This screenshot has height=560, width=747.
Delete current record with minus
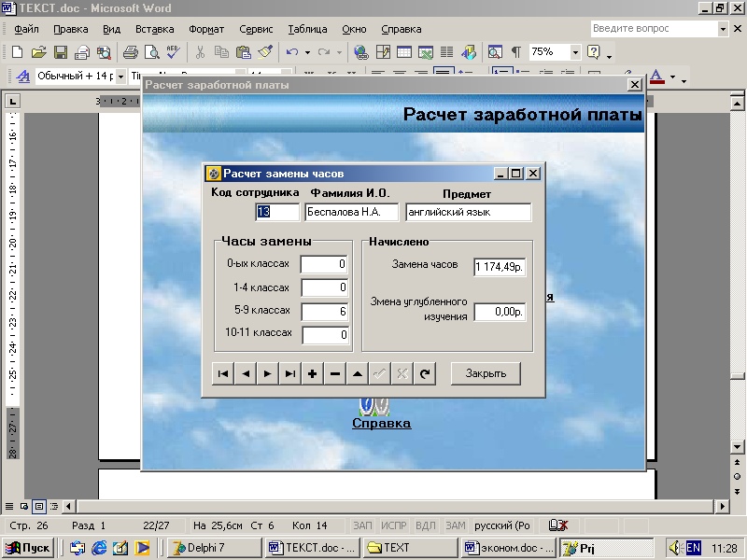[335, 373]
